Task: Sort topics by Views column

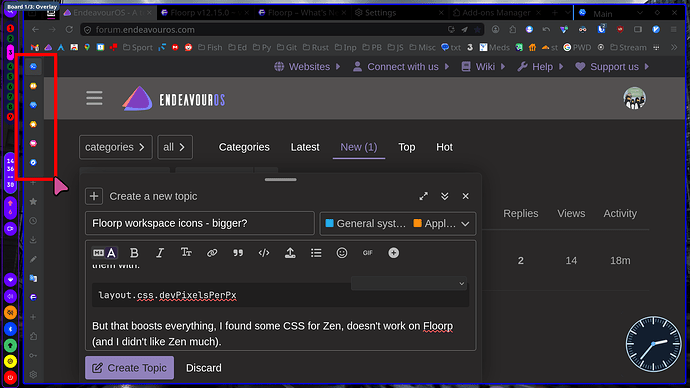Action: pos(571,213)
